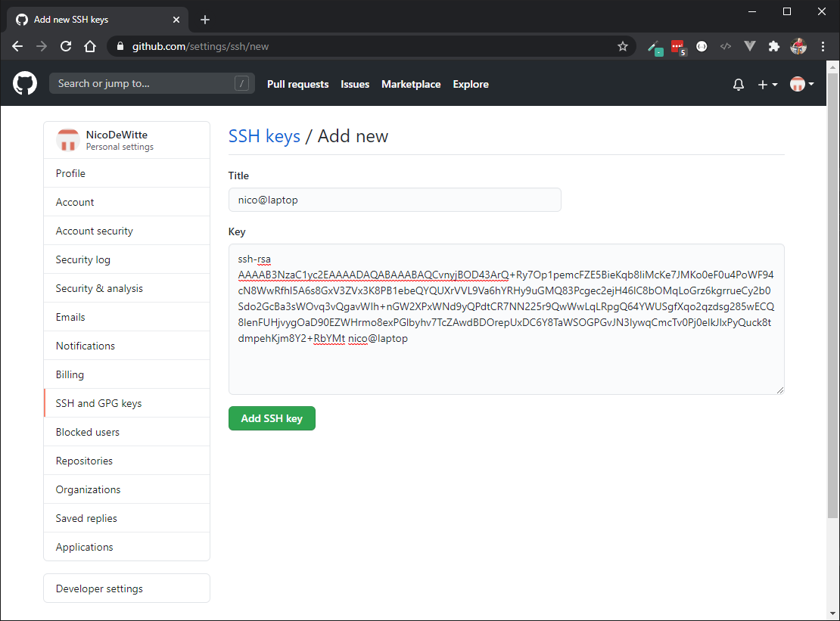Click the round white extension icon

click(x=702, y=47)
